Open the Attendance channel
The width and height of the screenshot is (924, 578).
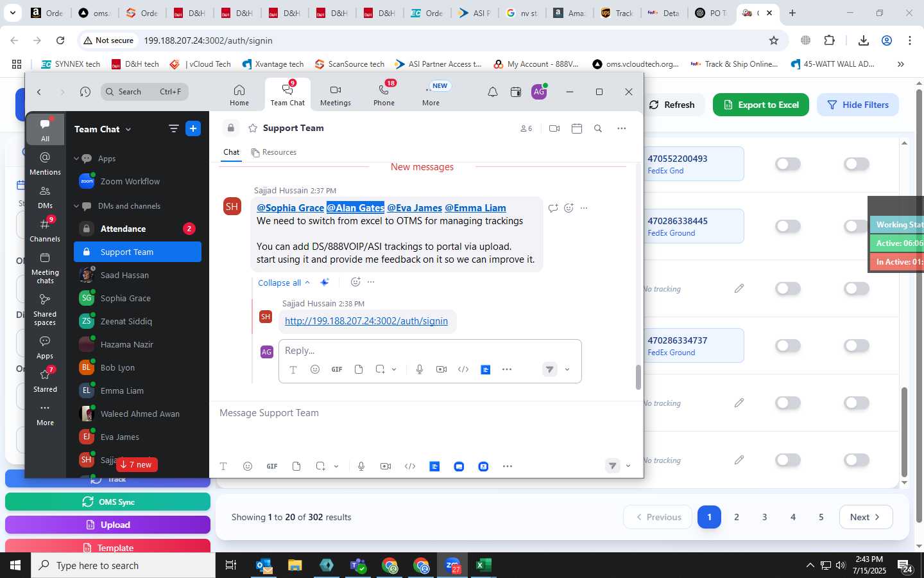137,229
